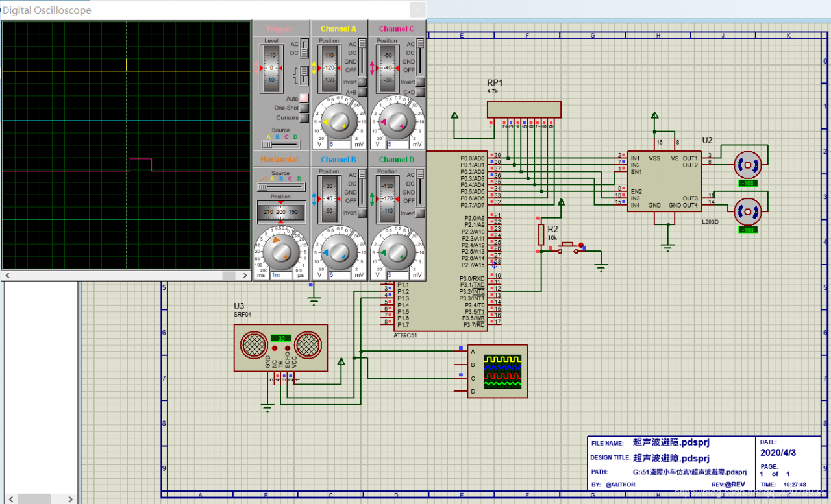Image resolution: width=831 pixels, height=504 pixels.
Task: Click the Channel A volts value field
Action: click(339, 144)
